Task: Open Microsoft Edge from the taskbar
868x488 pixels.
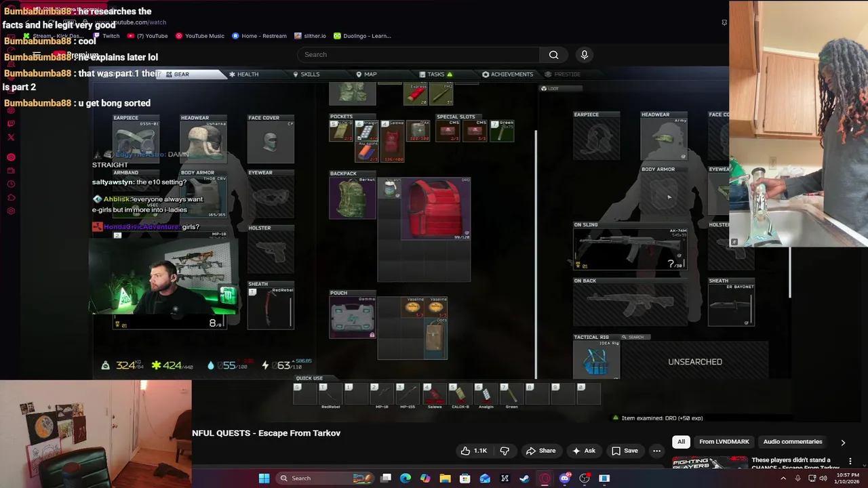Action: point(406,479)
